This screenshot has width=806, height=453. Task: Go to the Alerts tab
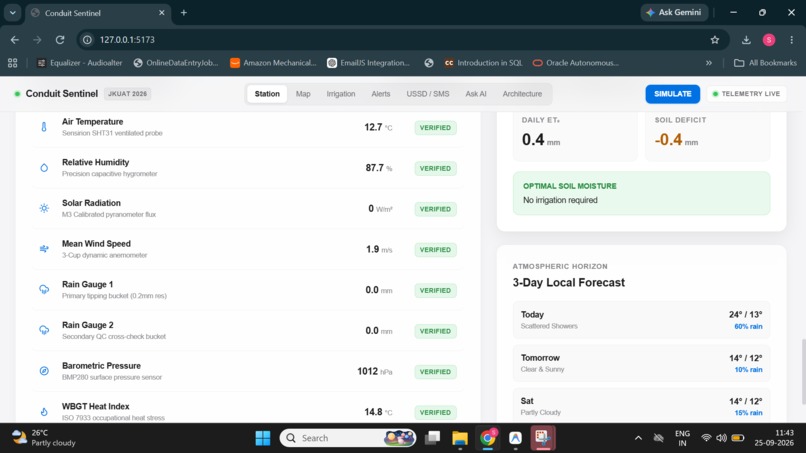[381, 94]
